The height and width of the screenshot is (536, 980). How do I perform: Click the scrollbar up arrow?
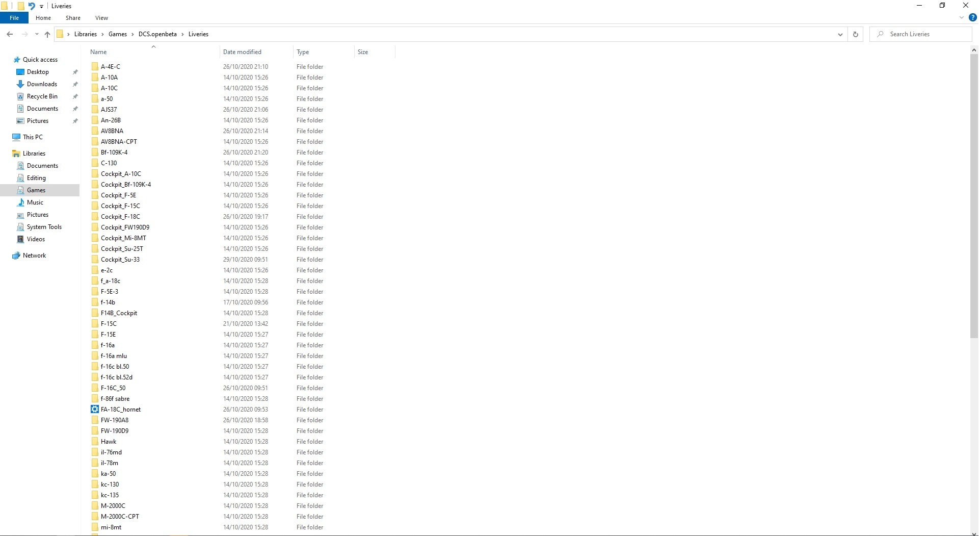click(974, 50)
